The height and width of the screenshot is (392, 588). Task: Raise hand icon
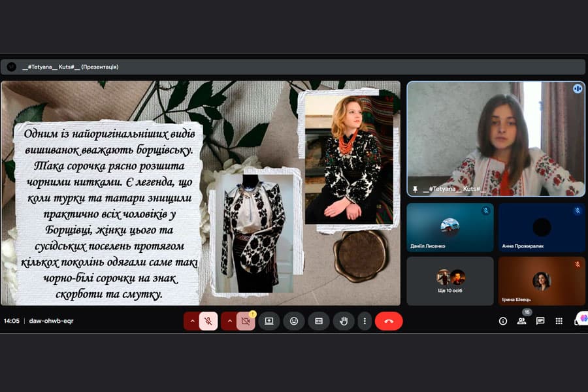344,321
